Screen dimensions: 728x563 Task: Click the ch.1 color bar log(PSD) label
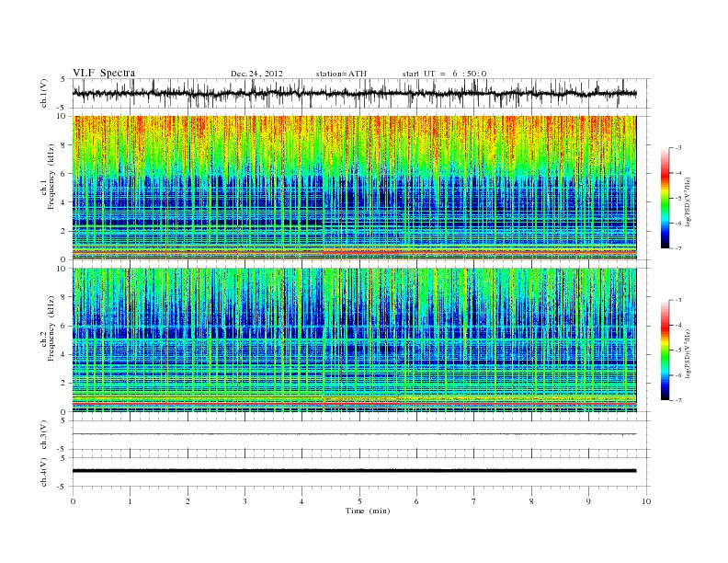(688, 202)
